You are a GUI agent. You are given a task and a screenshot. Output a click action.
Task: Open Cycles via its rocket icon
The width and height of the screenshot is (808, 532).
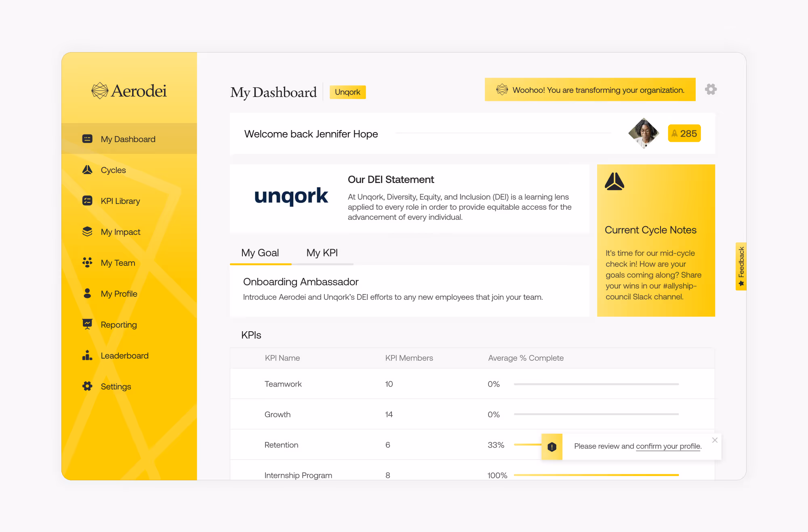(x=87, y=170)
